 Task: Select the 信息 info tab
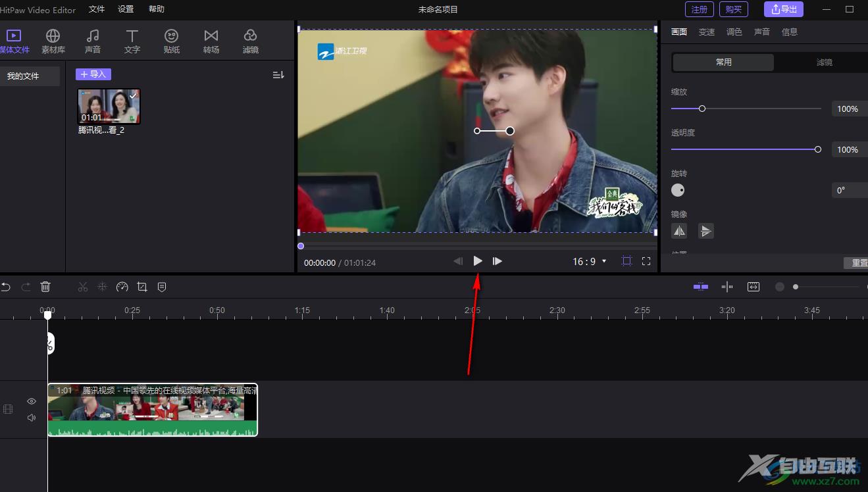coord(790,32)
